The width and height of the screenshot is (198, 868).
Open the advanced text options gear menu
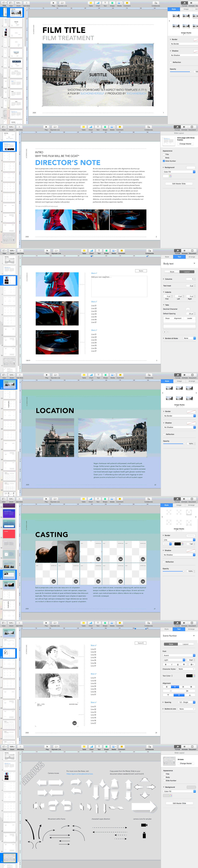tap(192, 664)
